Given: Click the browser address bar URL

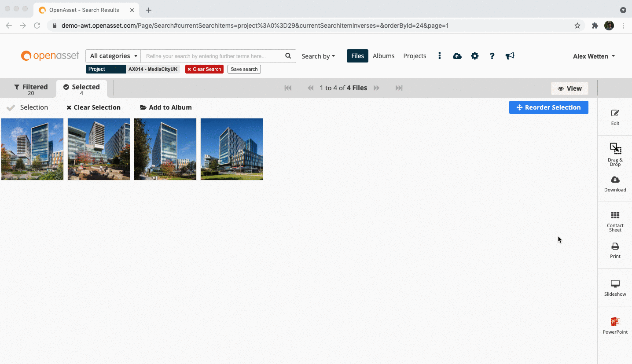Looking at the screenshot, I should pyautogui.click(x=255, y=26).
